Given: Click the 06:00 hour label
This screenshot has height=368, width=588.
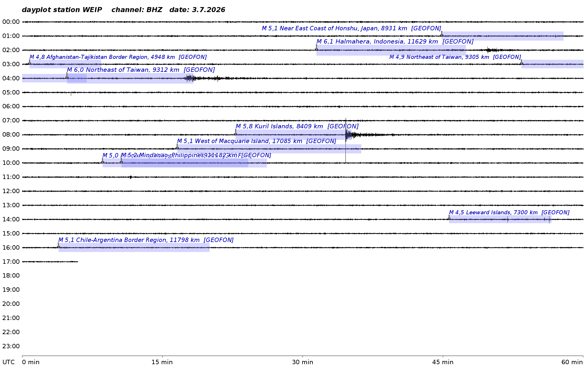Looking at the screenshot, I should click(11, 106).
